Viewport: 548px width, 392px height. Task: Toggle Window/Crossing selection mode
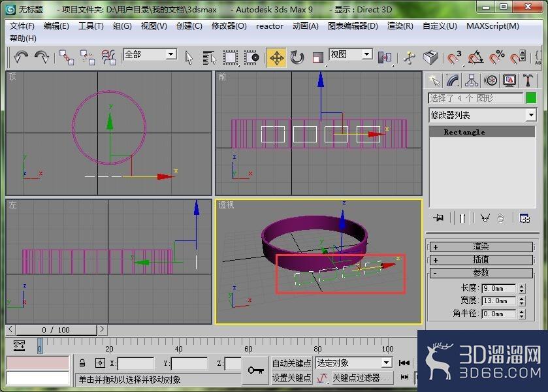click(251, 57)
